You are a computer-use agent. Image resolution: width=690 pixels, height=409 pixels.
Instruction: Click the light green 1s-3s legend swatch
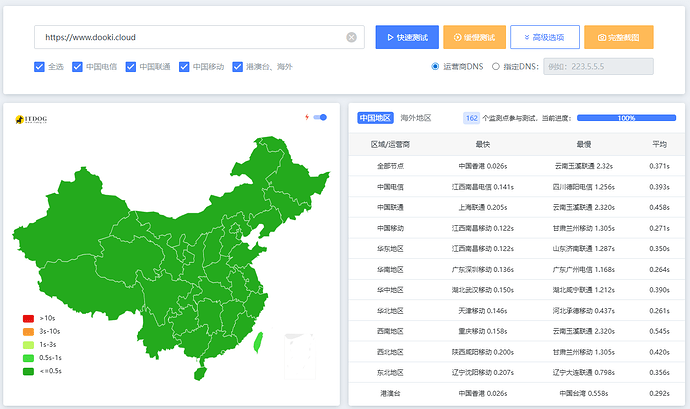click(x=28, y=345)
